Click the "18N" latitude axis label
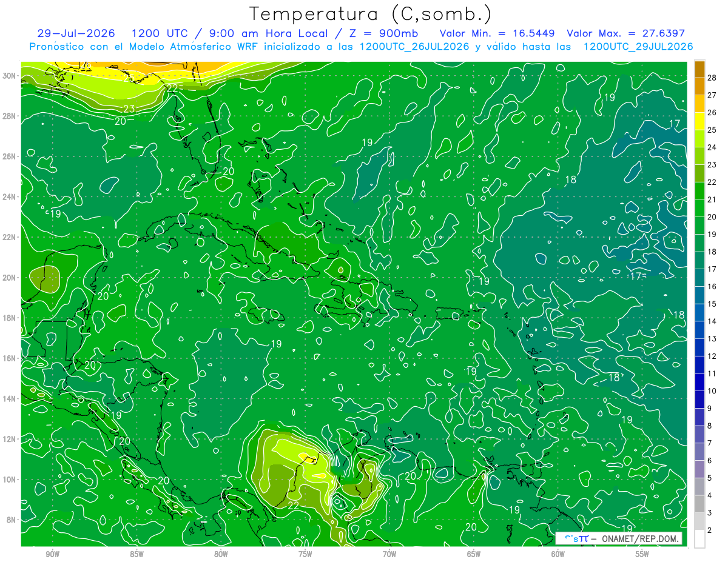Screen dimensions: 728x562 point(10,318)
